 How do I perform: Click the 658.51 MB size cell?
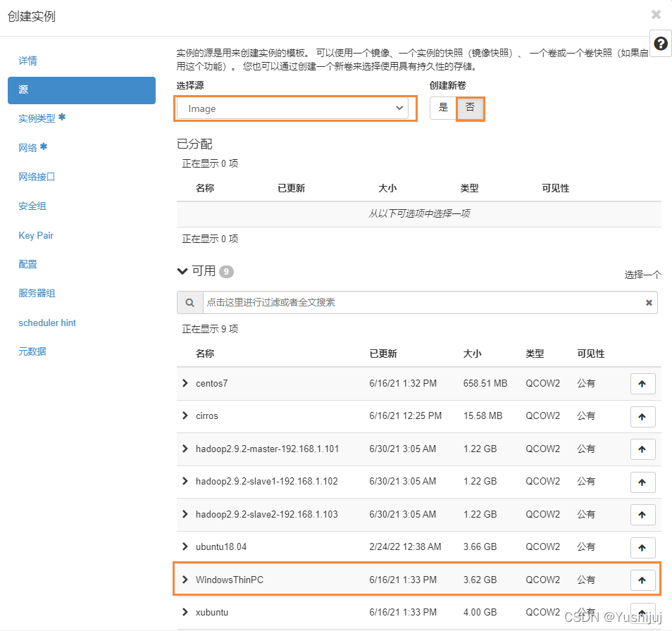pos(485,383)
